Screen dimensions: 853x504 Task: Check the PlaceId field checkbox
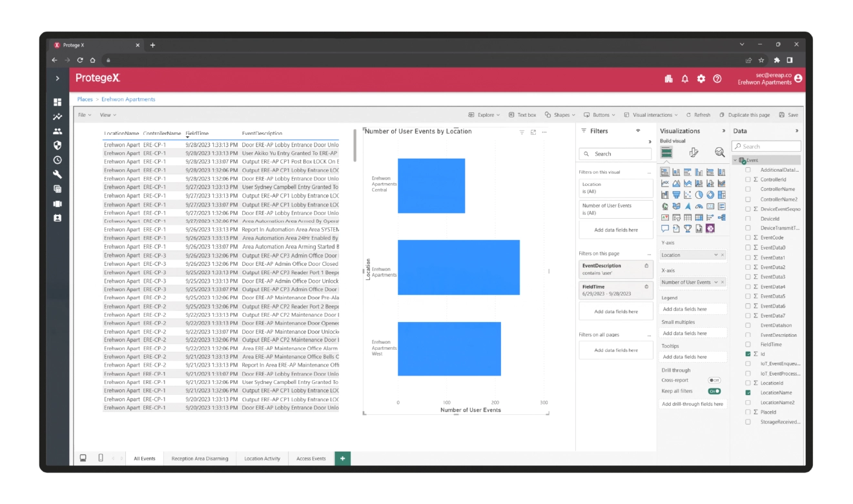[x=748, y=412]
